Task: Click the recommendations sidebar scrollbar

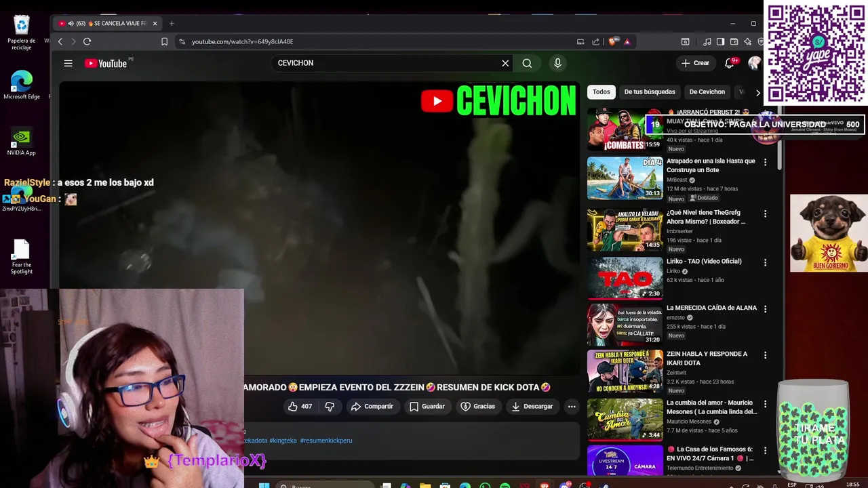Action: point(779,138)
